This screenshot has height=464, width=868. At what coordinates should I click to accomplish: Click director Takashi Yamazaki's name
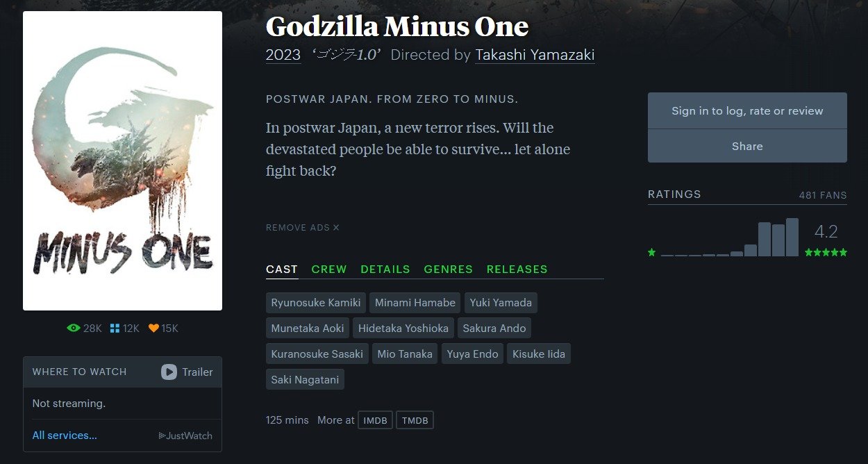tap(535, 55)
